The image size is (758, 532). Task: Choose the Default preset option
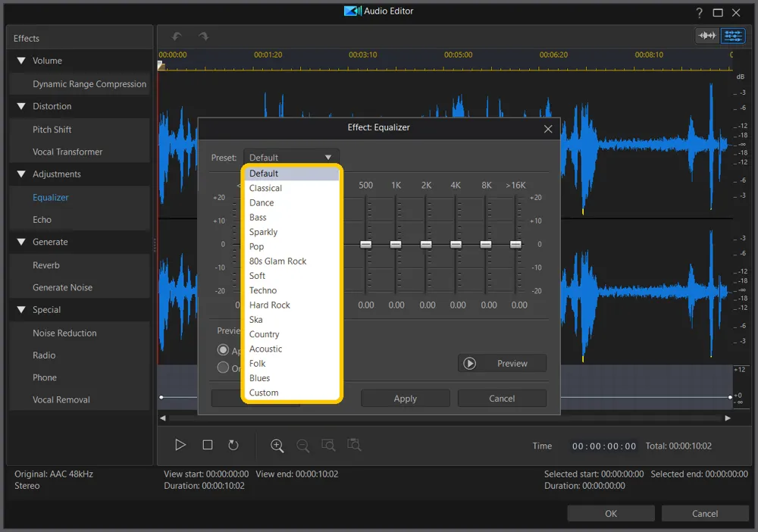[x=292, y=174]
